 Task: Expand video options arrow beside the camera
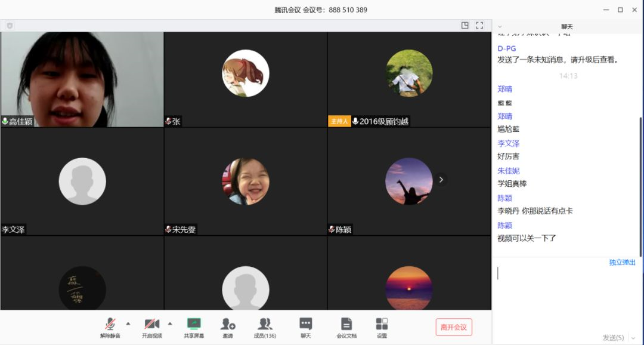tap(170, 324)
